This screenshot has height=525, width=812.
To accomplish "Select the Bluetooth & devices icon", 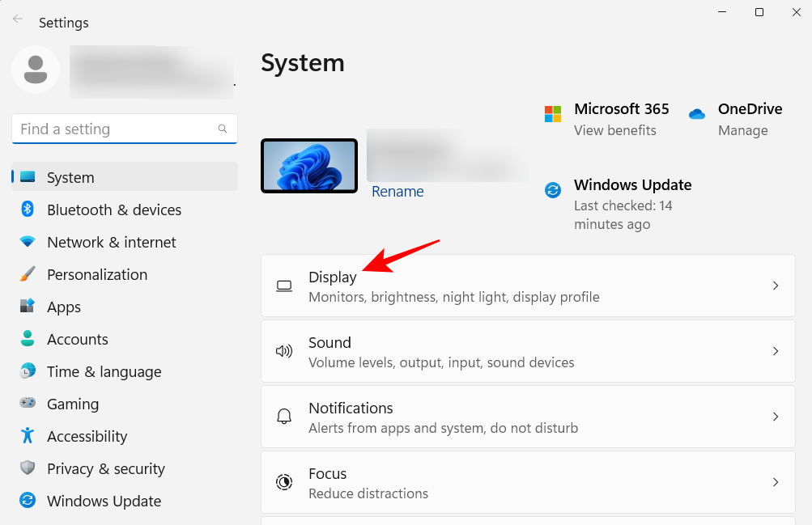I will coord(28,210).
